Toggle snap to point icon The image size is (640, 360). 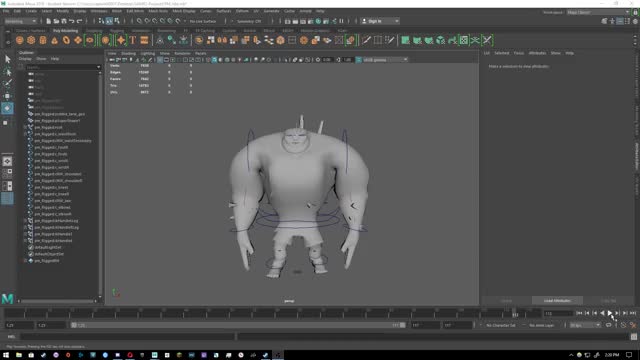(155, 21)
